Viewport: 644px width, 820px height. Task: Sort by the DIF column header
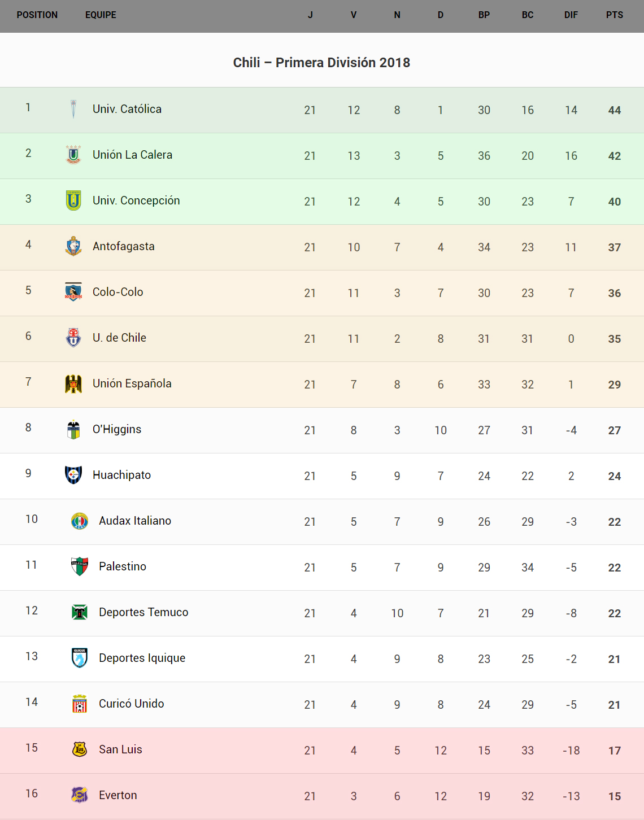tap(571, 15)
